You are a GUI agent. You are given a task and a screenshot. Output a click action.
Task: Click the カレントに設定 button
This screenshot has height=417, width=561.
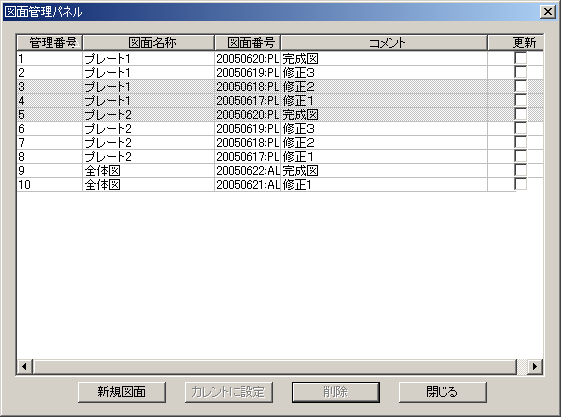coord(229,392)
